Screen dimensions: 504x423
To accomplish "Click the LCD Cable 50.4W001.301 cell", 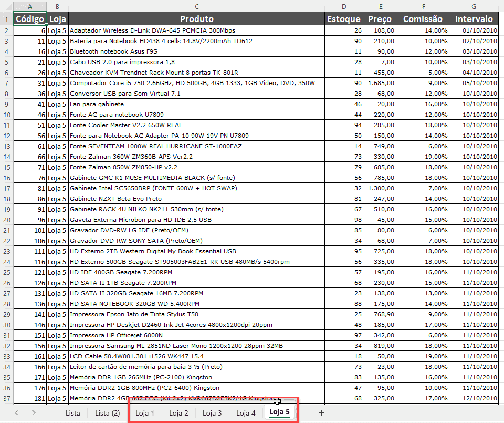I will tap(197, 356).
